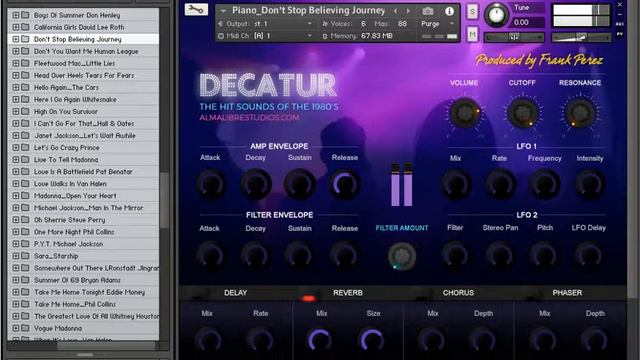
Task: Click the pan slider below Tune
Action: coord(514,38)
